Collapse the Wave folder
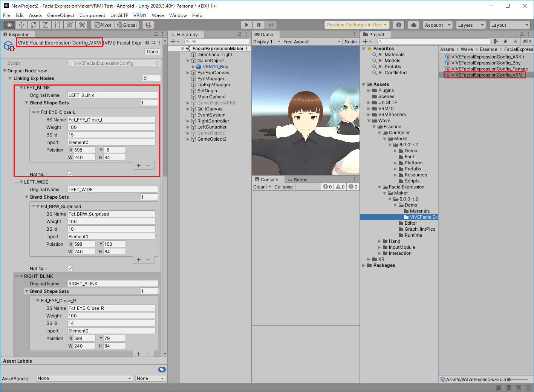534x392 pixels. (369, 121)
